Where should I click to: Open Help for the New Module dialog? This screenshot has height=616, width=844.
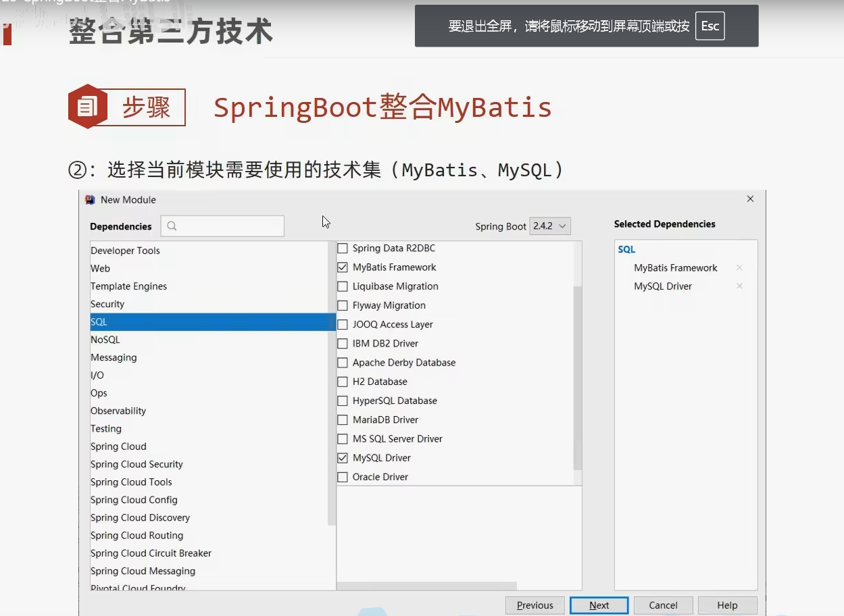pyautogui.click(x=727, y=605)
